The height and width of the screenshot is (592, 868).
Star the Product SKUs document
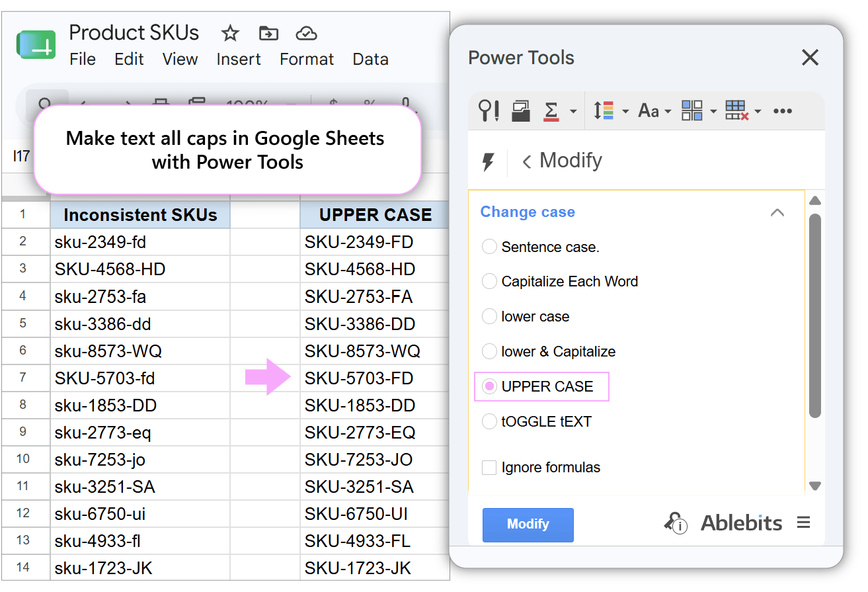(x=230, y=33)
